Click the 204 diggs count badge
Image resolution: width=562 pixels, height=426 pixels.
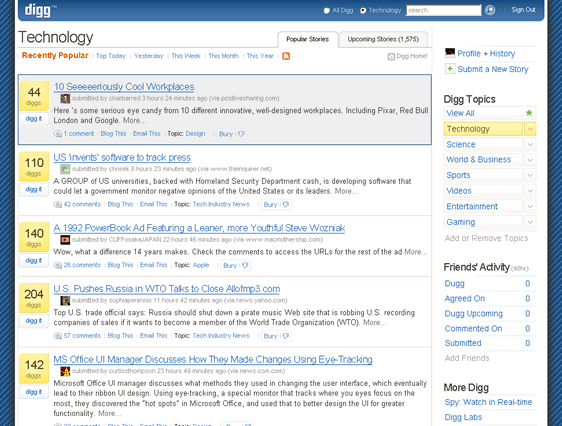coord(34,298)
